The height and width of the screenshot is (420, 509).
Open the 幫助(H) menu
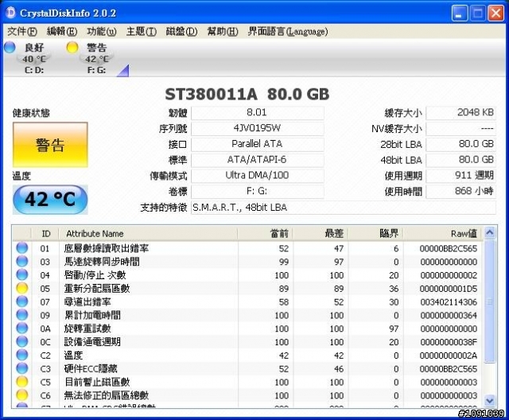point(223,32)
